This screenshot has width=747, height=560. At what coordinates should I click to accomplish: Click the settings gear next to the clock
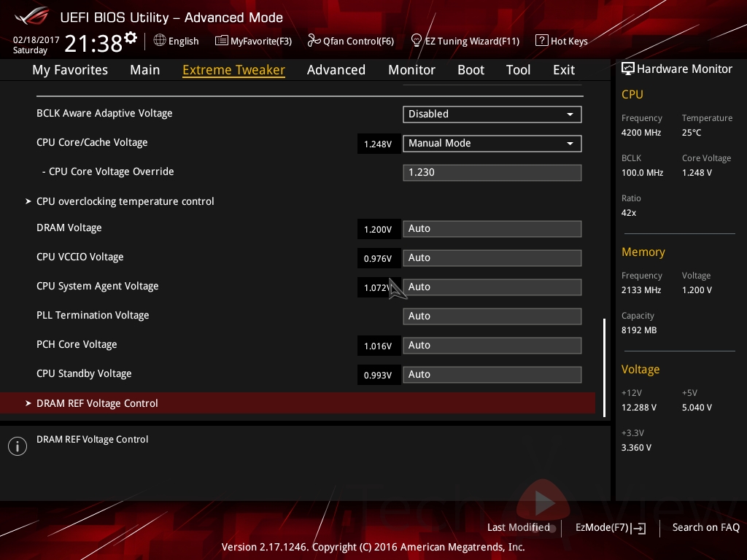[x=131, y=38]
